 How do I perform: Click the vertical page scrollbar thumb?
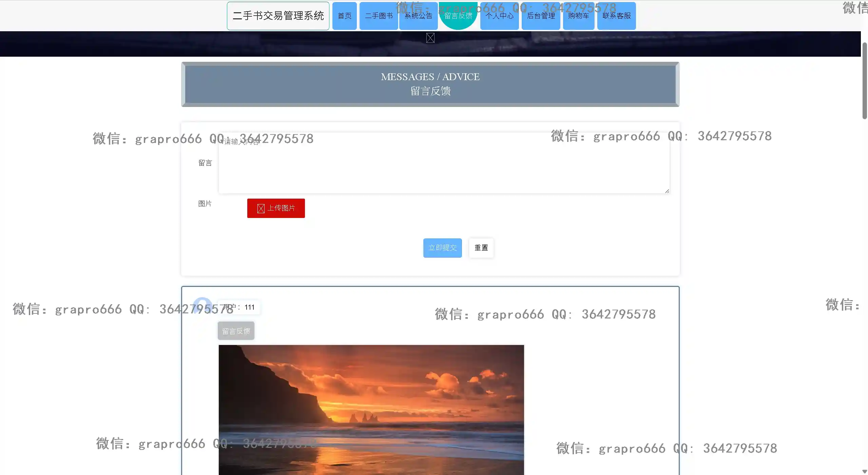pos(865,81)
